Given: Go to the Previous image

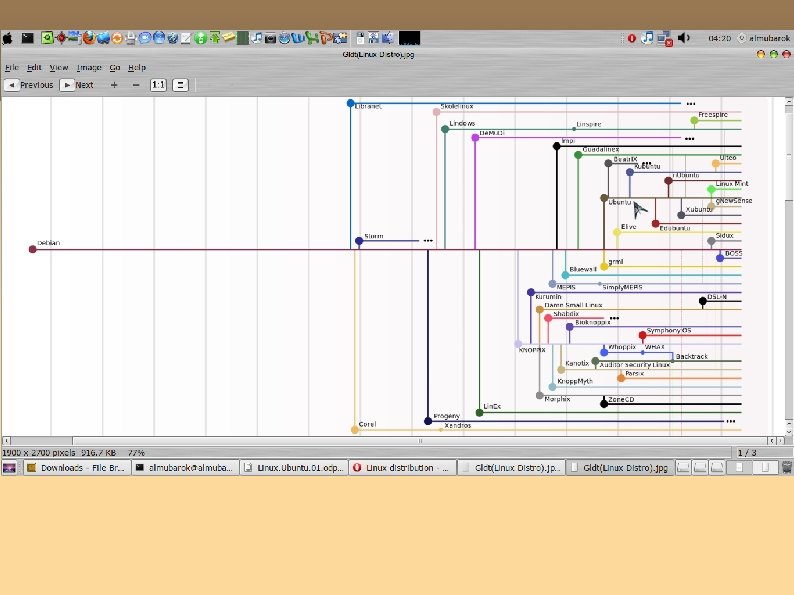Looking at the screenshot, I should (x=30, y=85).
